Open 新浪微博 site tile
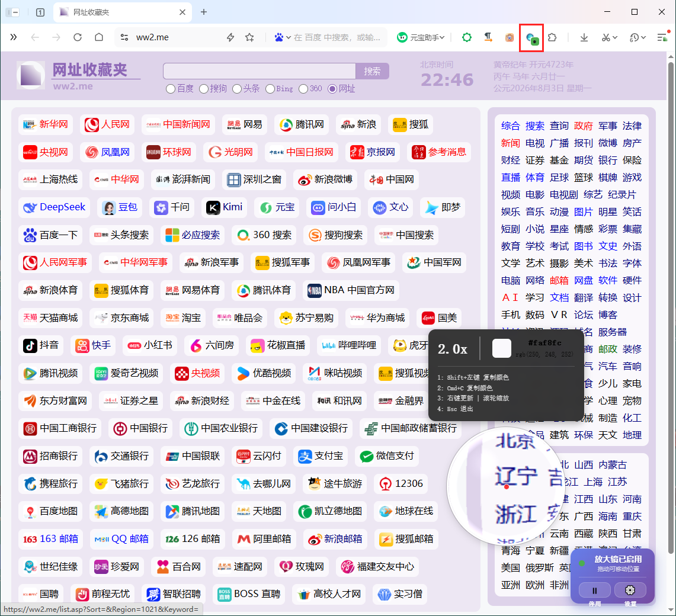676x616 pixels. click(325, 179)
